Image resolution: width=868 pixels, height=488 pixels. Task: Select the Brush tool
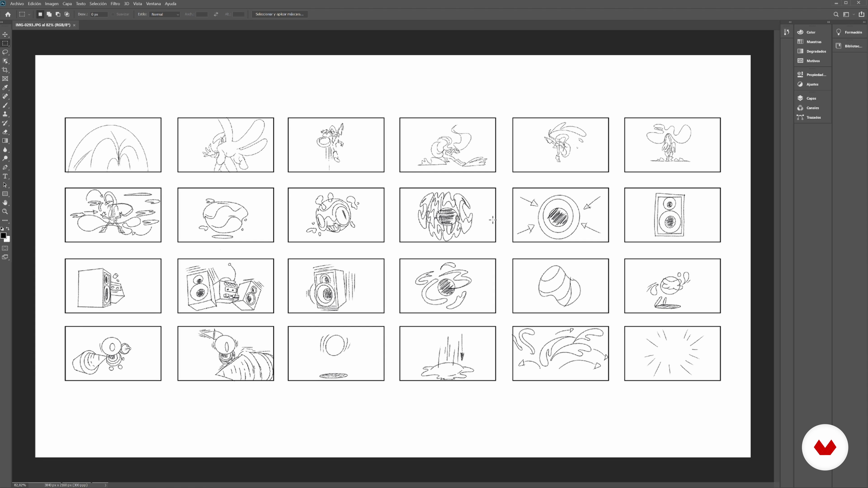(x=5, y=106)
